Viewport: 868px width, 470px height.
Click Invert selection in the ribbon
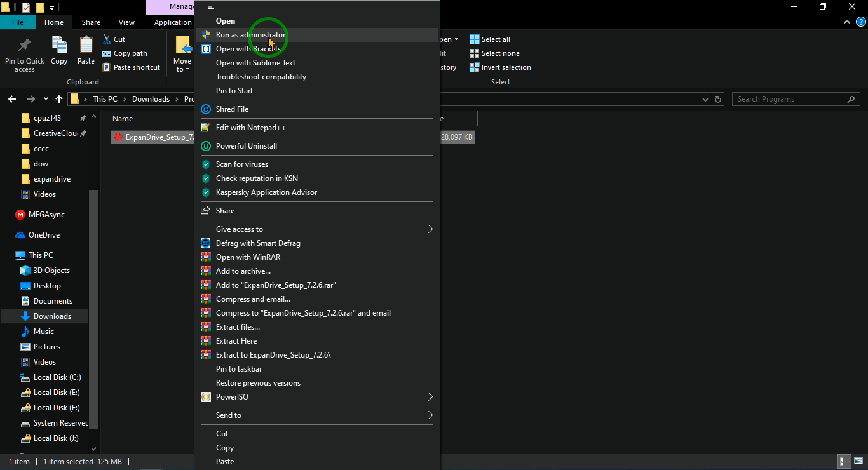[x=500, y=67]
